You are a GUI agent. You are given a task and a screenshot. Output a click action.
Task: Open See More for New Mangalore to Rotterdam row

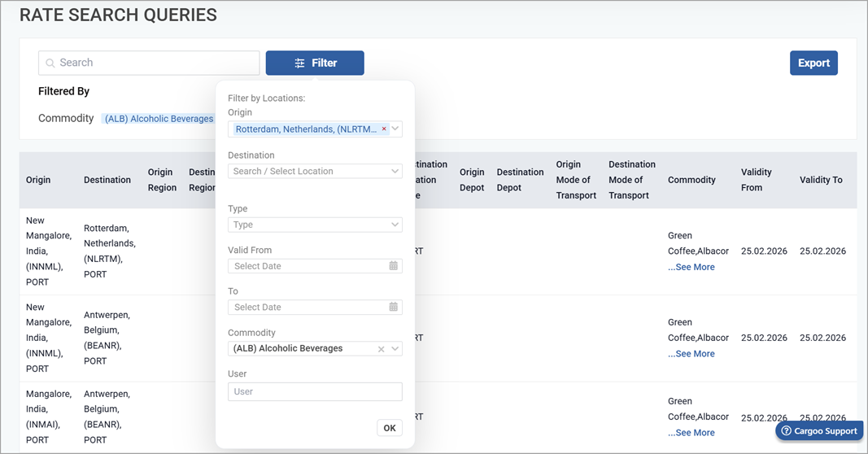(691, 267)
